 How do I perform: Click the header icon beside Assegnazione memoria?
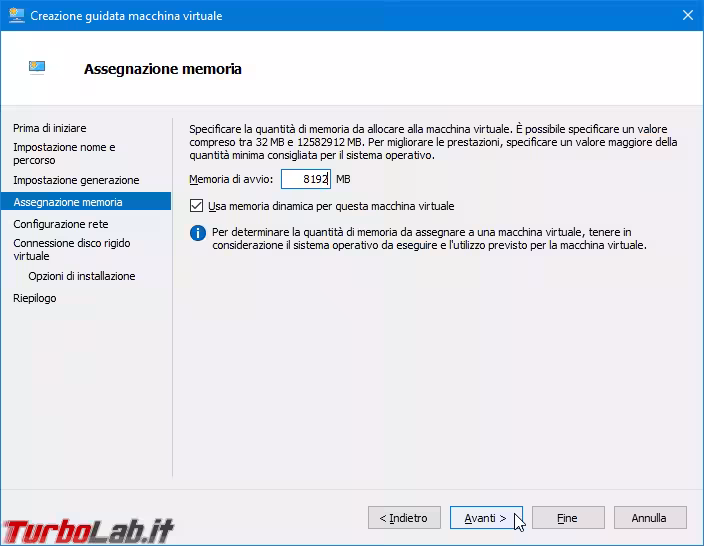click(37, 68)
